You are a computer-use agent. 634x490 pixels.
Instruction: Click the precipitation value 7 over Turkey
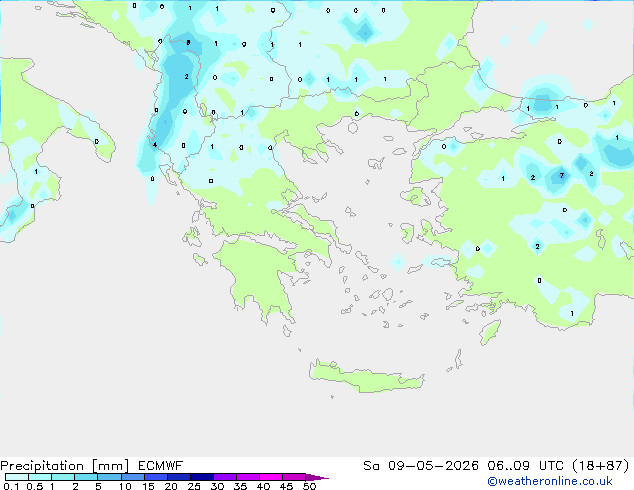561,175
